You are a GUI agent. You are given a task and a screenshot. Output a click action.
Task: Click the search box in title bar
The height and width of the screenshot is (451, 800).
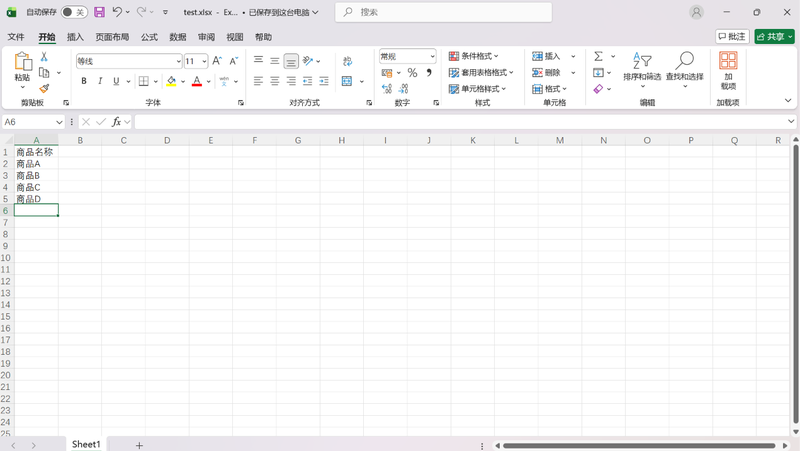pyautogui.click(x=443, y=12)
